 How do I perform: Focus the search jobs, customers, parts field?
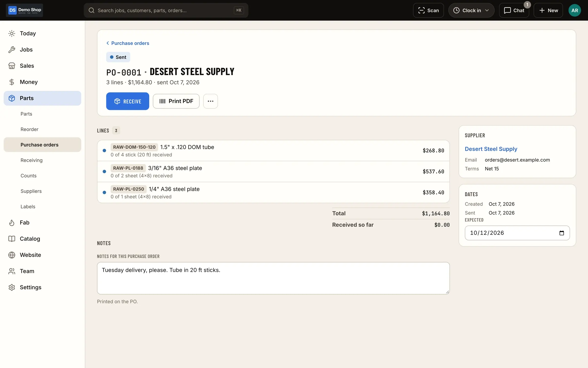[x=166, y=10]
